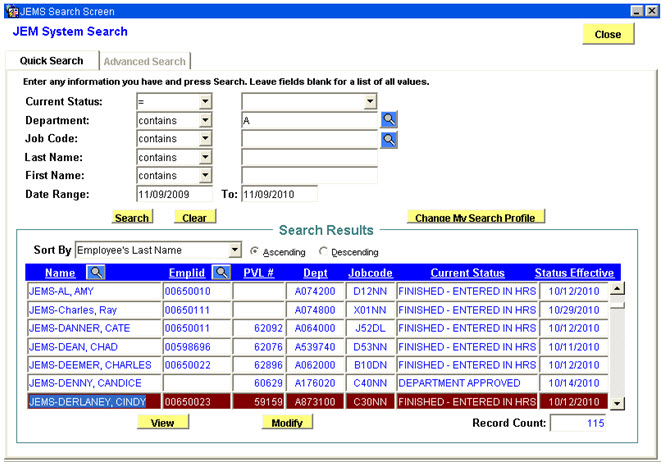
Task: Click the Search button
Action: click(132, 217)
